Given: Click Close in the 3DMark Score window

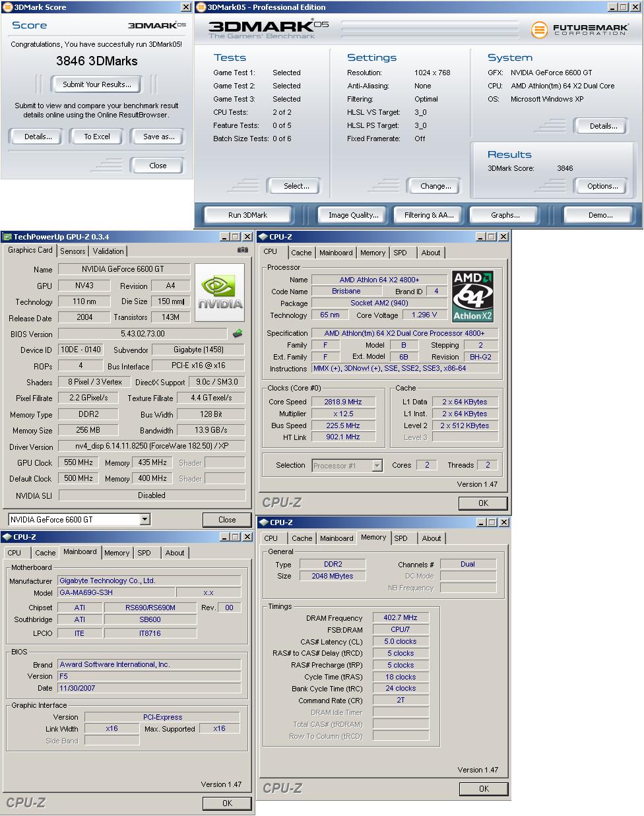Looking at the screenshot, I should (x=158, y=166).
